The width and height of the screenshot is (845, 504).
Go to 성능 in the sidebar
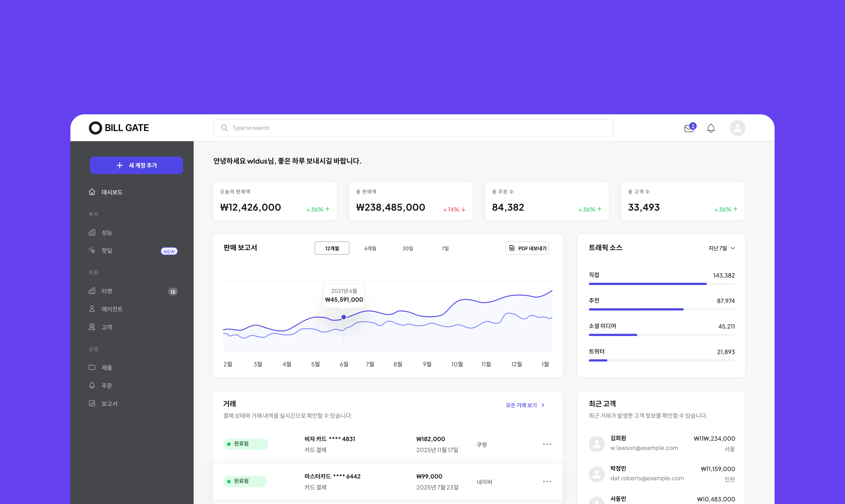(106, 233)
